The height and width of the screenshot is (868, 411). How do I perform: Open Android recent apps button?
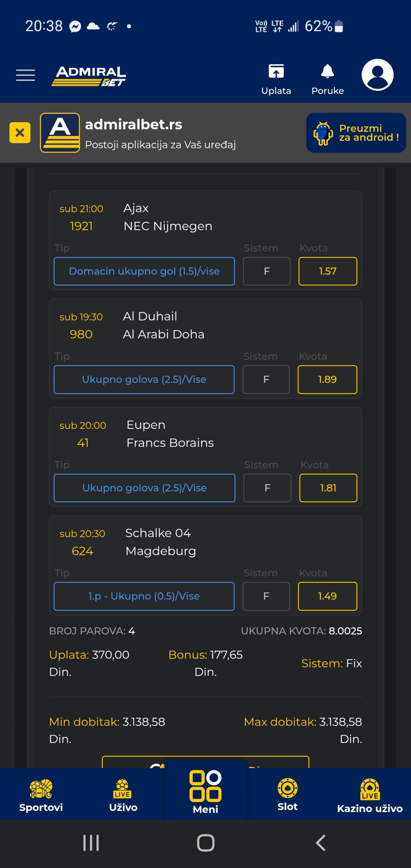[x=91, y=843]
